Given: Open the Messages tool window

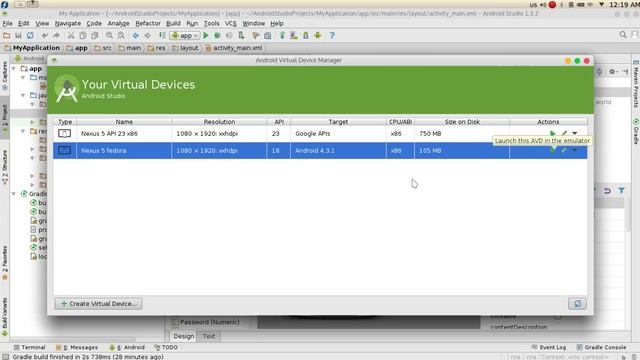Looking at the screenshot, I should point(77,347).
